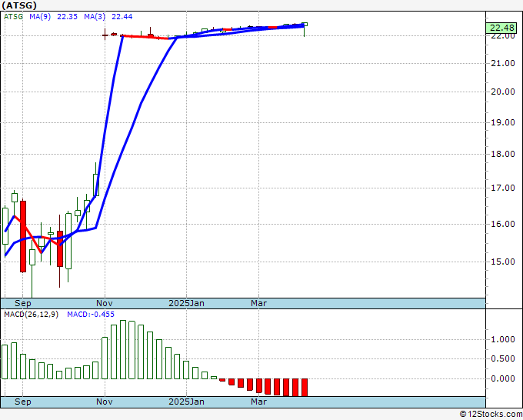Click the MA(9) value 22.35
The image size is (523, 420).
point(67,17)
